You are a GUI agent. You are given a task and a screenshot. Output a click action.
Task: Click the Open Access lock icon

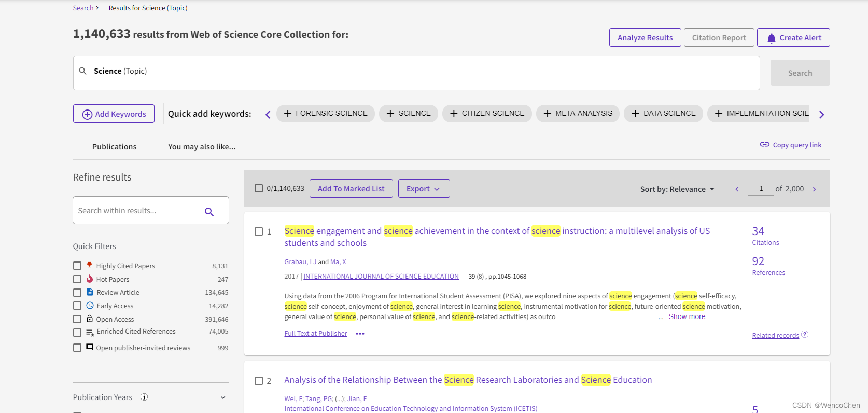click(x=90, y=319)
